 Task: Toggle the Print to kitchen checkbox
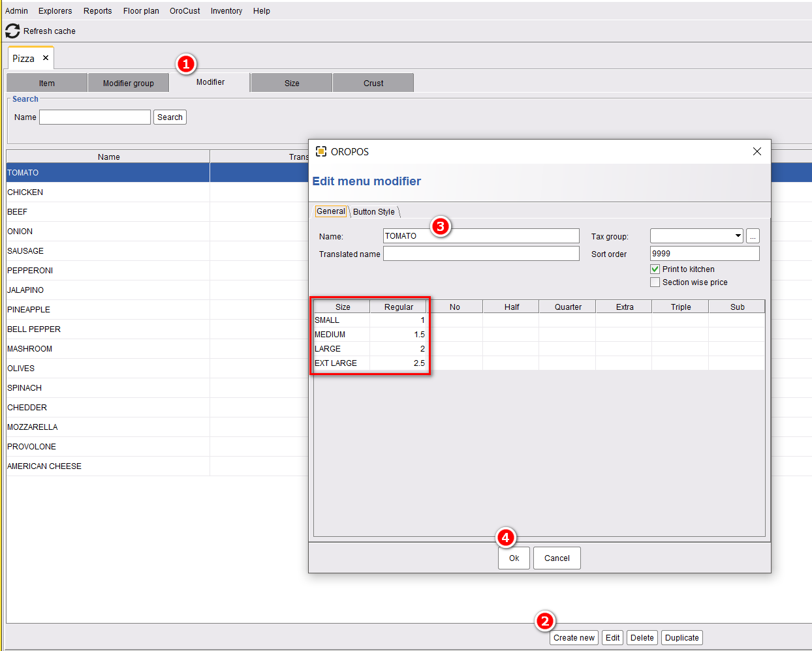point(655,269)
